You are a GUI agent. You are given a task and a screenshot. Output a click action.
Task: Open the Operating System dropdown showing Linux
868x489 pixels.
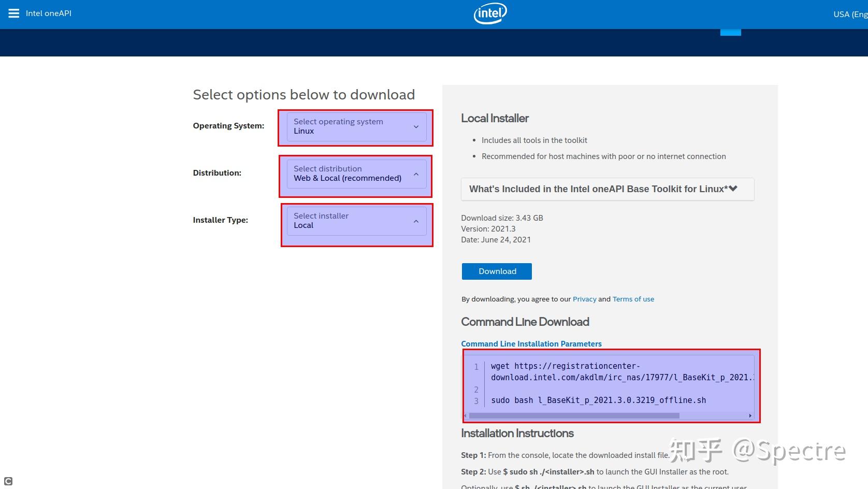pos(356,126)
